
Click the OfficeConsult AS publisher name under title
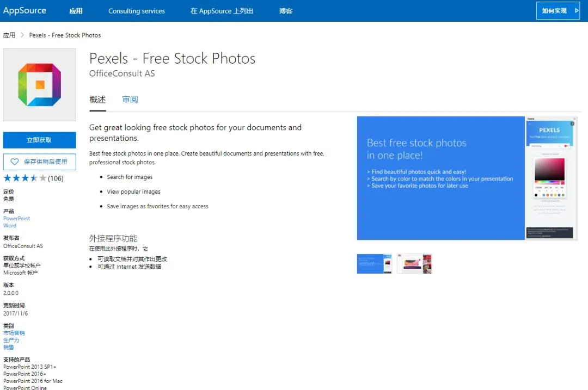point(122,73)
